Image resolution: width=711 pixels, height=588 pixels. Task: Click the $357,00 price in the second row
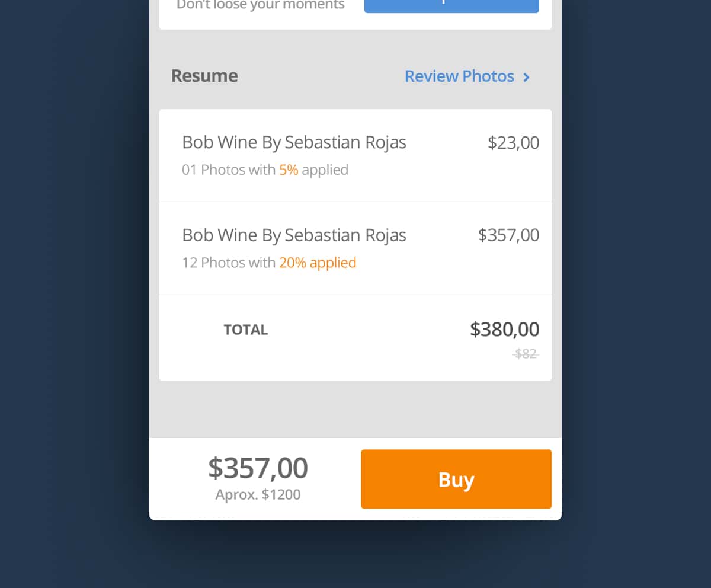point(508,235)
